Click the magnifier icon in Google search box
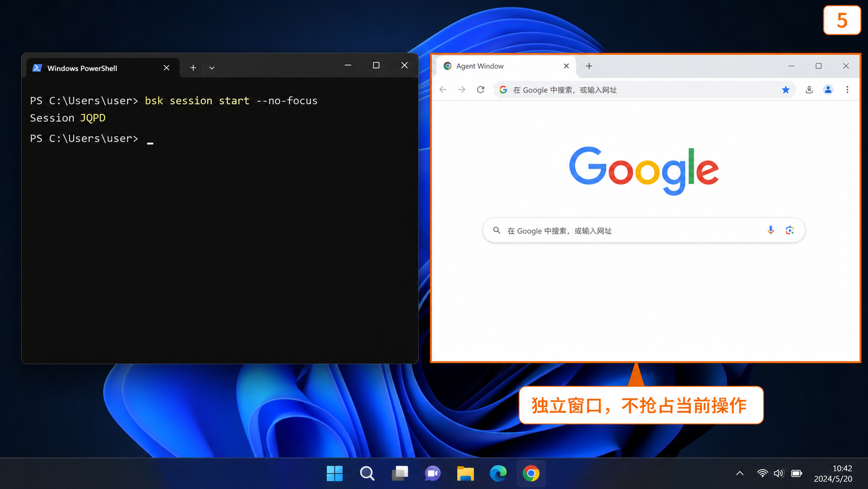This screenshot has width=868, height=489. 497,230
